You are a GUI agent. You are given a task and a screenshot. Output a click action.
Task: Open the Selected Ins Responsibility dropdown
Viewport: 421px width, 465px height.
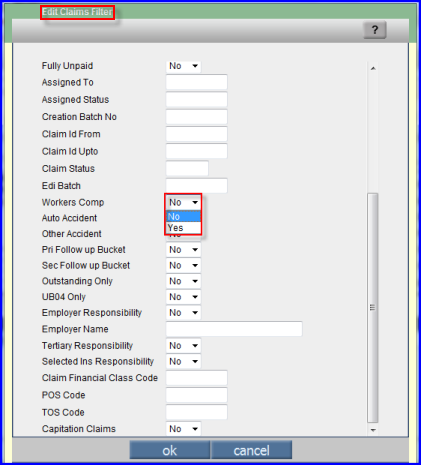pos(183,361)
